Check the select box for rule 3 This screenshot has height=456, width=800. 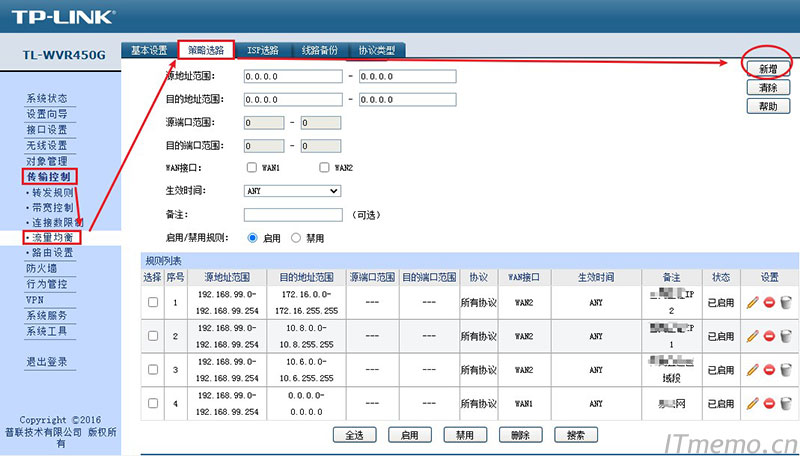coord(153,369)
